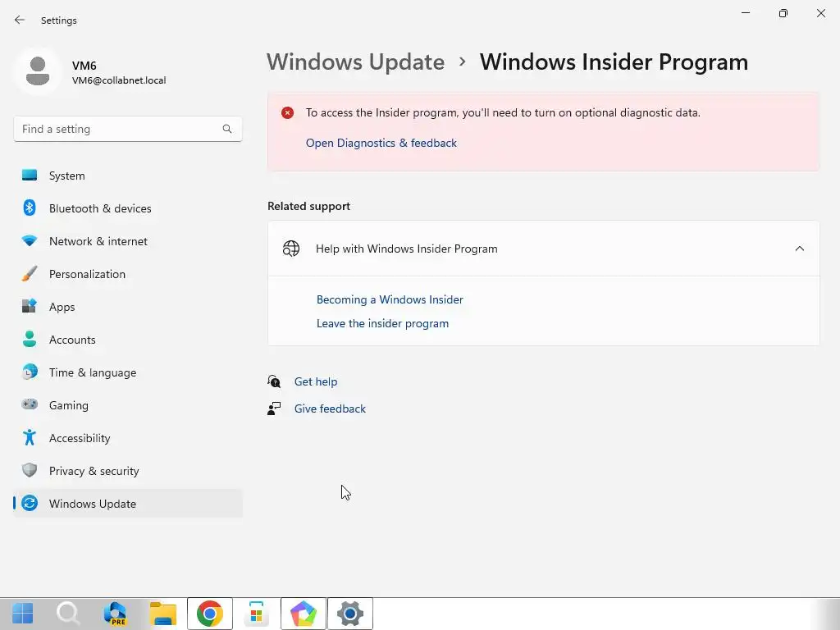Click the Bluetooth icon in the sidebar
Screen dimensions: 840x630
pos(30,208)
